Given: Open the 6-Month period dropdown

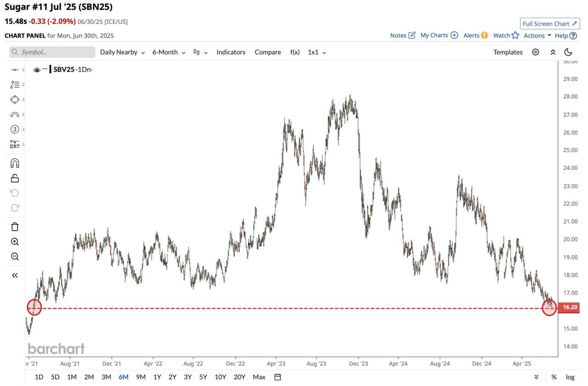Looking at the screenshot, I should (169, 52).
